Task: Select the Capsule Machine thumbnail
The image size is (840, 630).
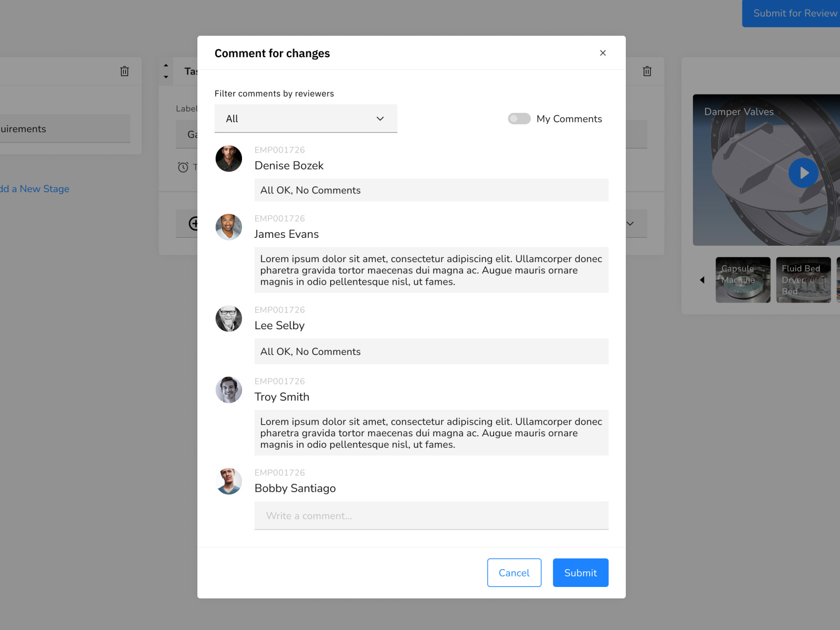Action: coord(742,280)
